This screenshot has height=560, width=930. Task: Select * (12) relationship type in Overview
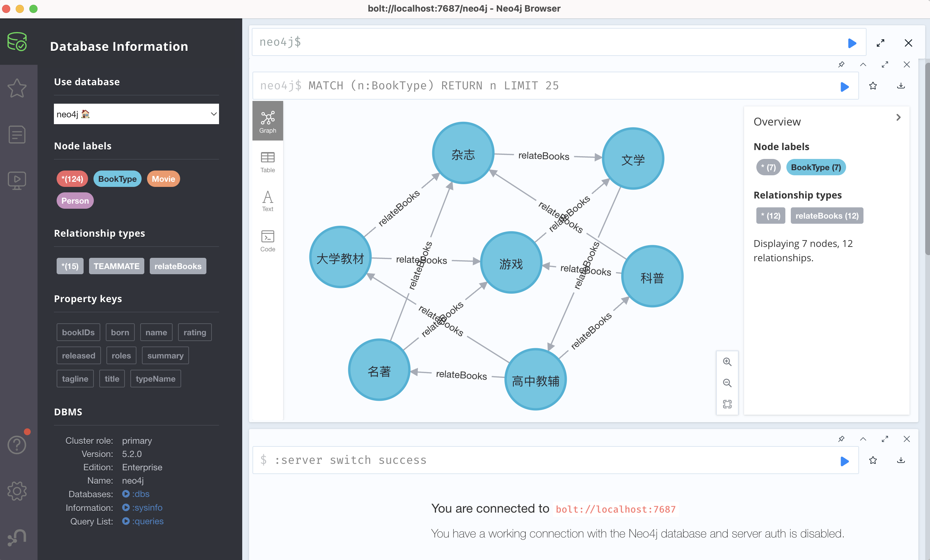[771, 216]
